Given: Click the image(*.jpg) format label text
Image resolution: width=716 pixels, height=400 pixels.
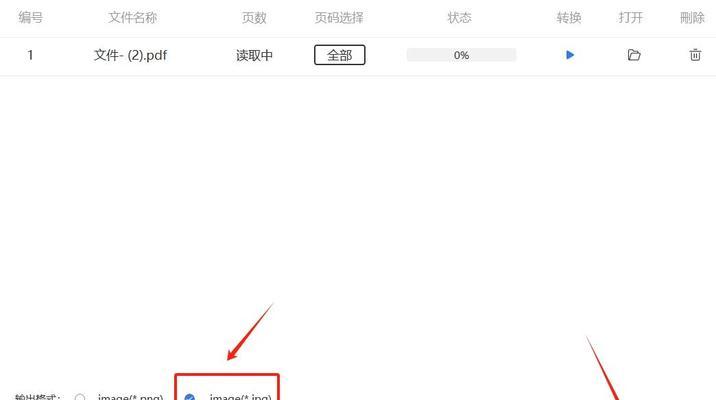Looking at the screenshot, I should pos(240,397).
